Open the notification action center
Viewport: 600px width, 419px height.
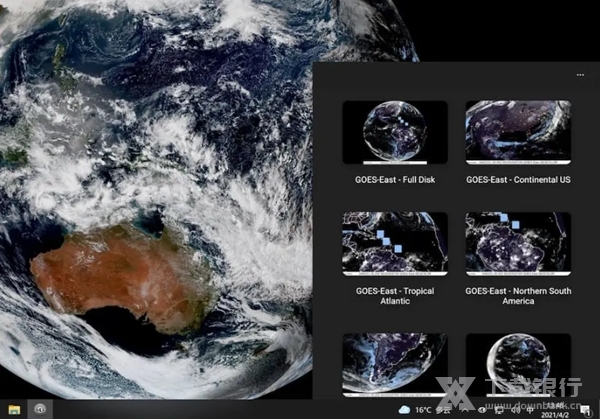click(585, 410)
